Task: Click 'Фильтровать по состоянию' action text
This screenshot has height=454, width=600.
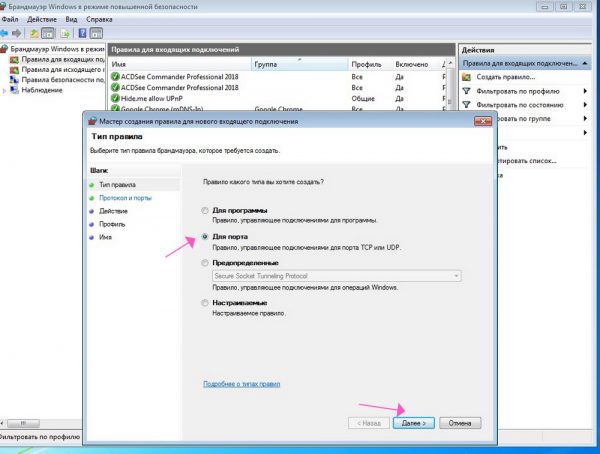Action: click(x=520, y=105)
